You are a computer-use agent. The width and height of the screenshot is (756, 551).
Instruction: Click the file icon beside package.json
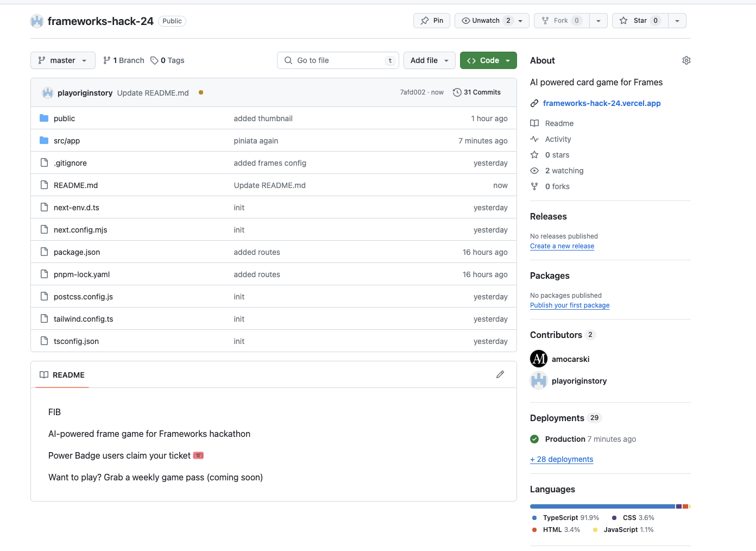tap(44, 252)
